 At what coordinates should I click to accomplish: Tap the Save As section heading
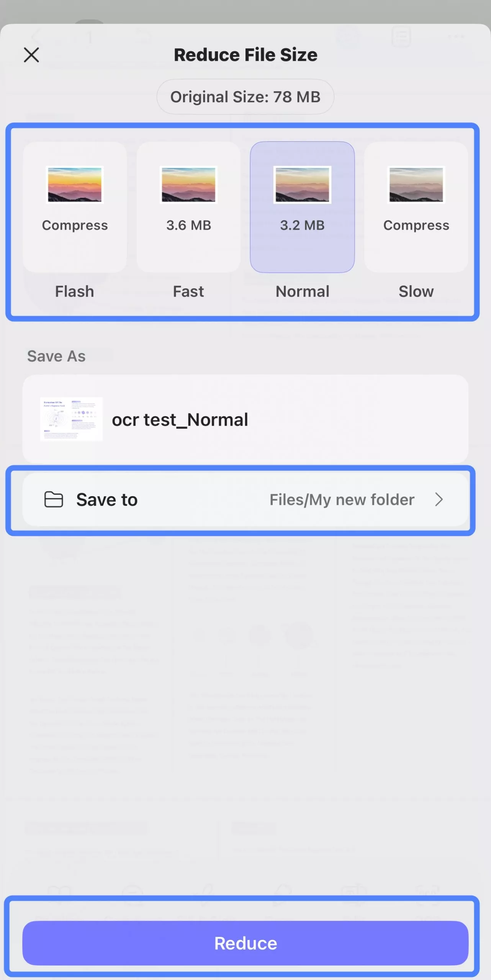tap(56, 356)
